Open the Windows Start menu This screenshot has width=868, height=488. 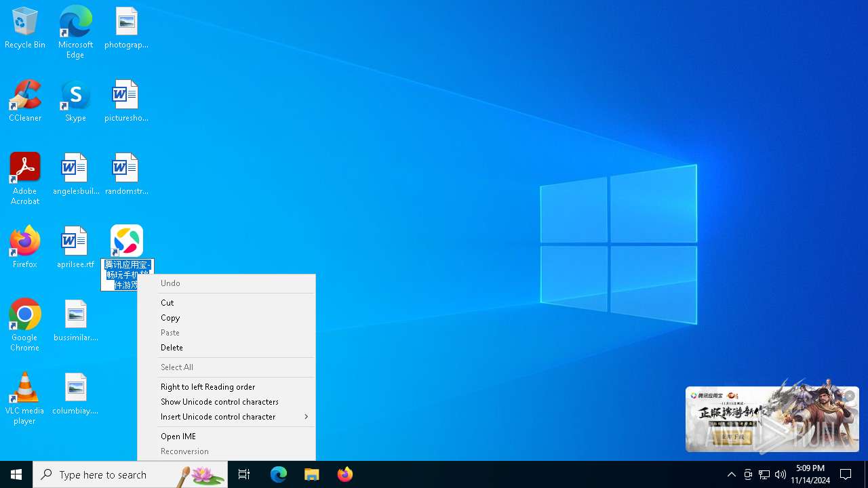16,474
